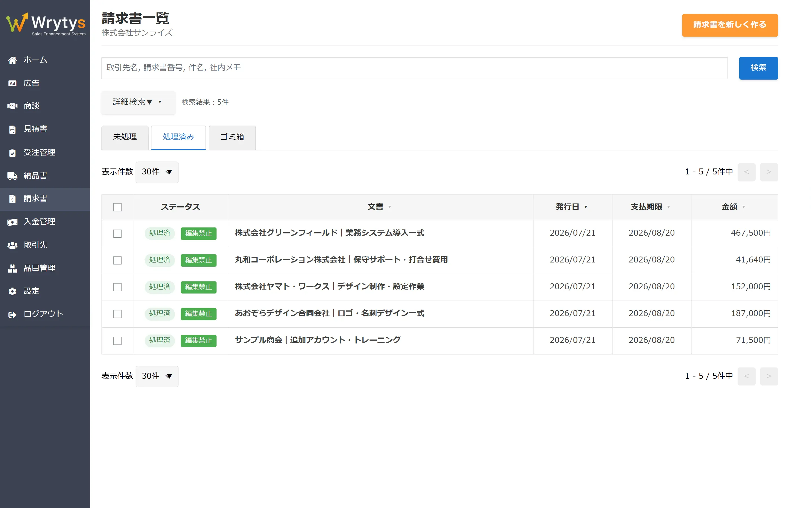Image resolution: width=812 pixels, height=508 pixels.
Task: Click the users icon for 取引先
Action: pos(12,245)
